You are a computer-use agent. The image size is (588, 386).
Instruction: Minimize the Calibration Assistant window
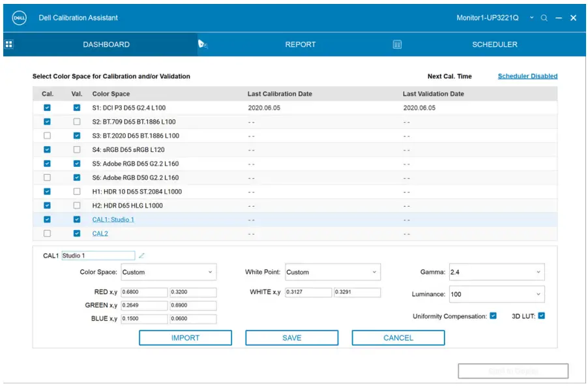559,18
